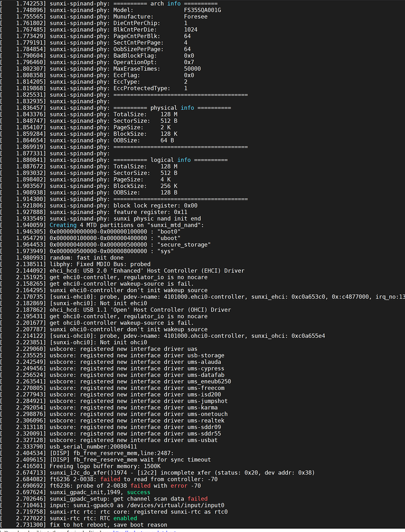Click the MaxEraseTimes value 50000
This screenshot has height=532, width=405.
pos(192,69)
